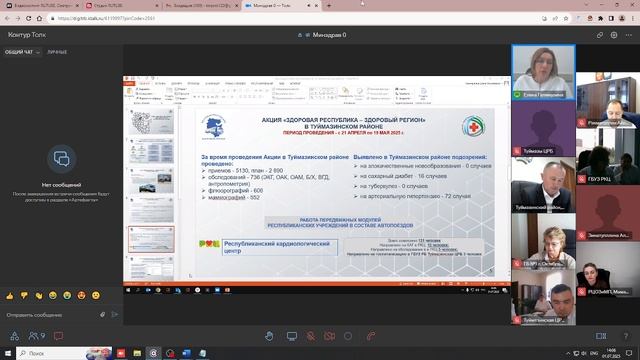The height and width of the screenshot is (360, 640).
Task: Attach a file to the chat message
Action: (x=102, y=315)
